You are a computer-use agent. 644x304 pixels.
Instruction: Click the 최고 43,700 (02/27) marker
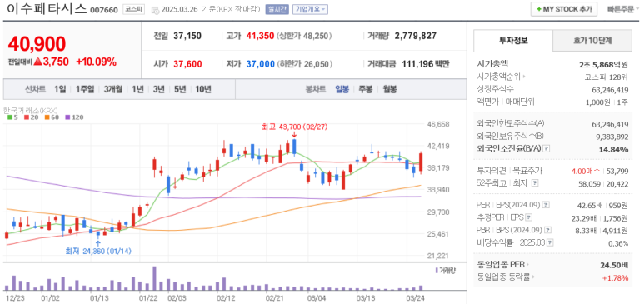(294, 127)
